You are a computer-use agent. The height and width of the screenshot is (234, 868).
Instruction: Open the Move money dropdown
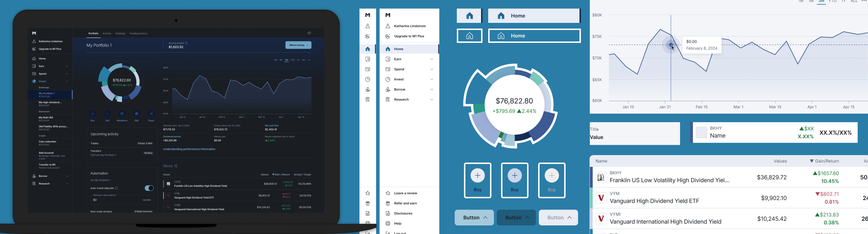(298, 45)
